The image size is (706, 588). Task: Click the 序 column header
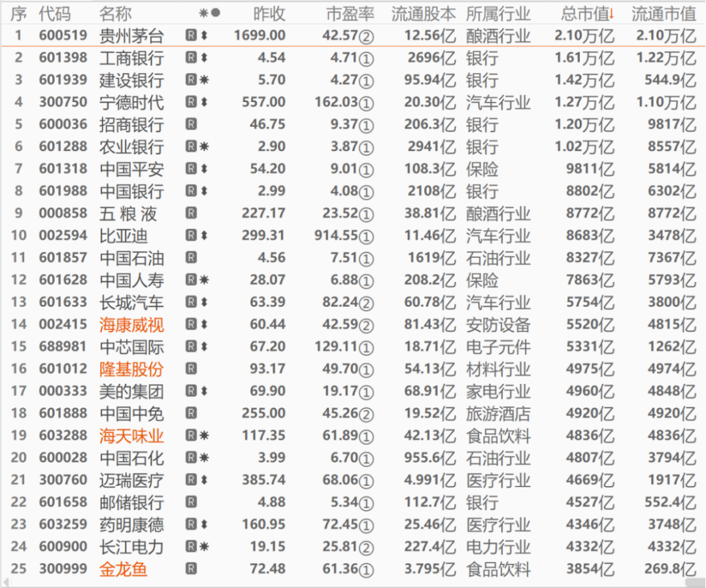pos(18,14)
